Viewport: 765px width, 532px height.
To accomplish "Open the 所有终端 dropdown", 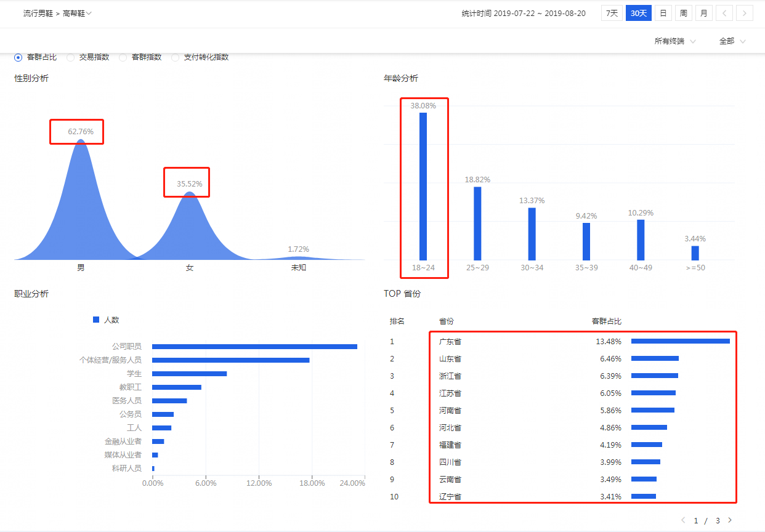I will [675, 41].
